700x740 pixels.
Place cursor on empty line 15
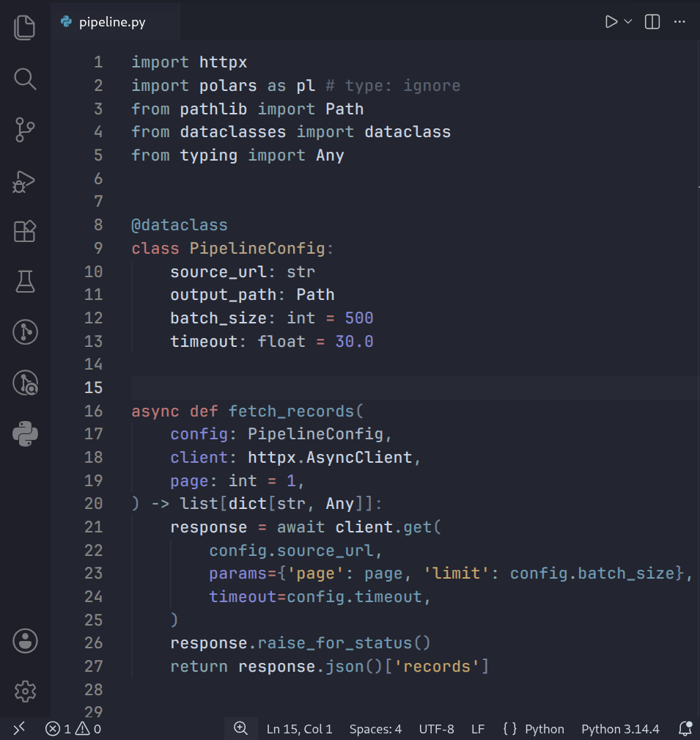point(415,387)
